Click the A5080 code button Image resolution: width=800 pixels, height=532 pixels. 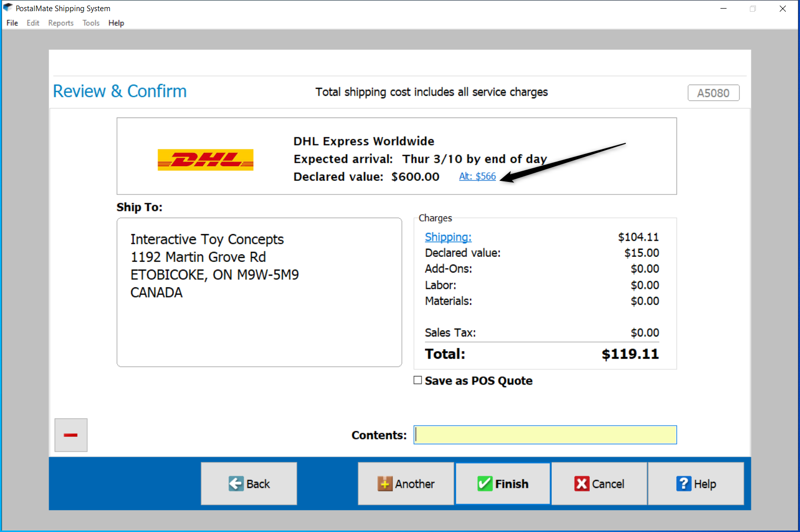pyautogui.click(x=713, y=93)
